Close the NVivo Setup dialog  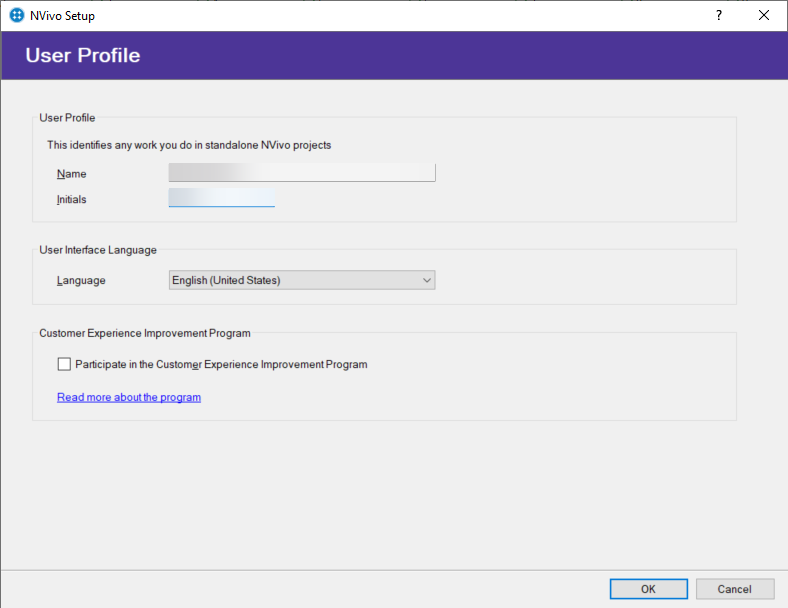tap(764, 16)
